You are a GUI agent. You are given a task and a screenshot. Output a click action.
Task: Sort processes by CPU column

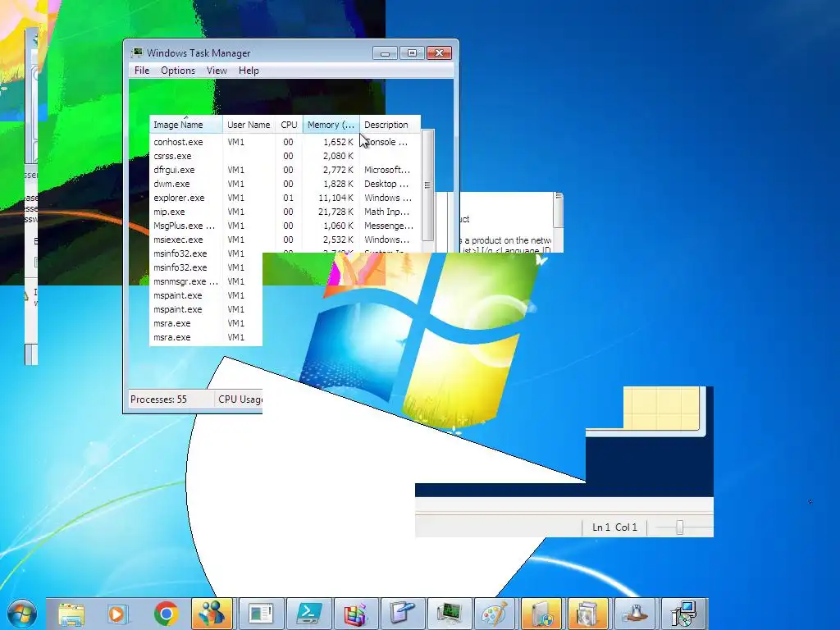[290, 125]
